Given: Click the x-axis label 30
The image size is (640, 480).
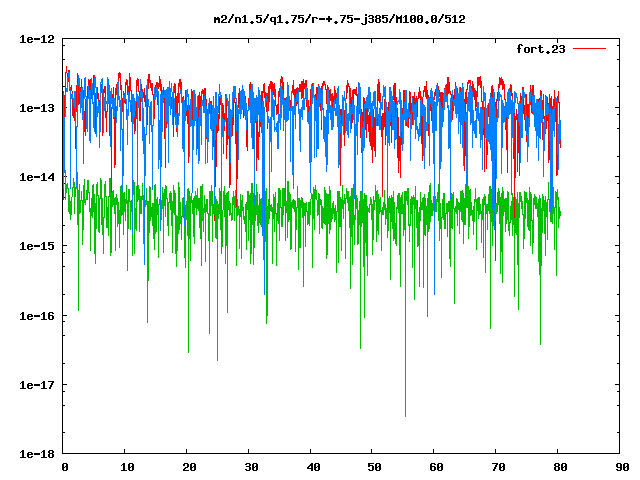Looking at the screenshot, I should tap(251, 467).
